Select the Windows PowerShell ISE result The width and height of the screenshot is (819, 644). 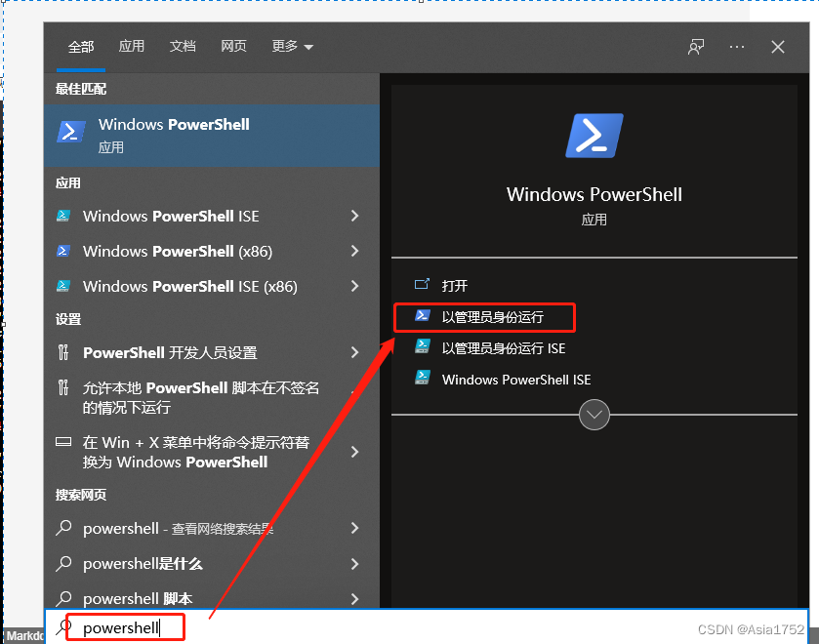[x=212, y=216]
